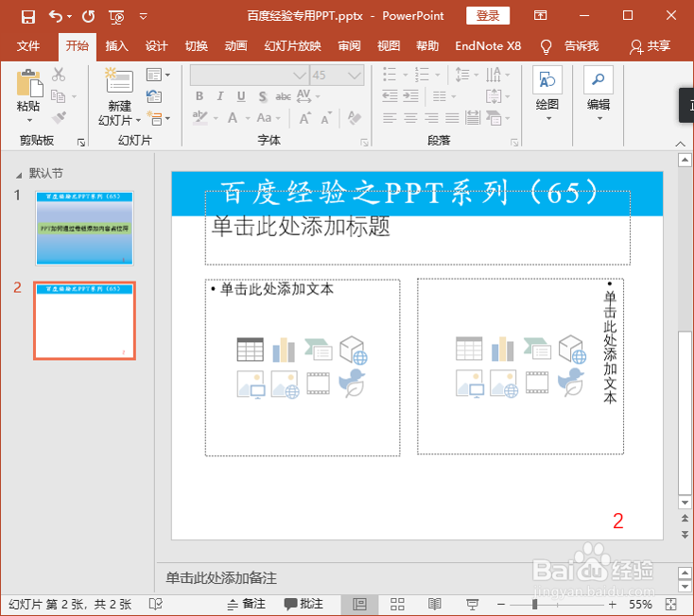This screenshot has width=694, height=616.
Task: Open the 编辑 editing menu
Action: pyautogui.click(x=599, y=94)
